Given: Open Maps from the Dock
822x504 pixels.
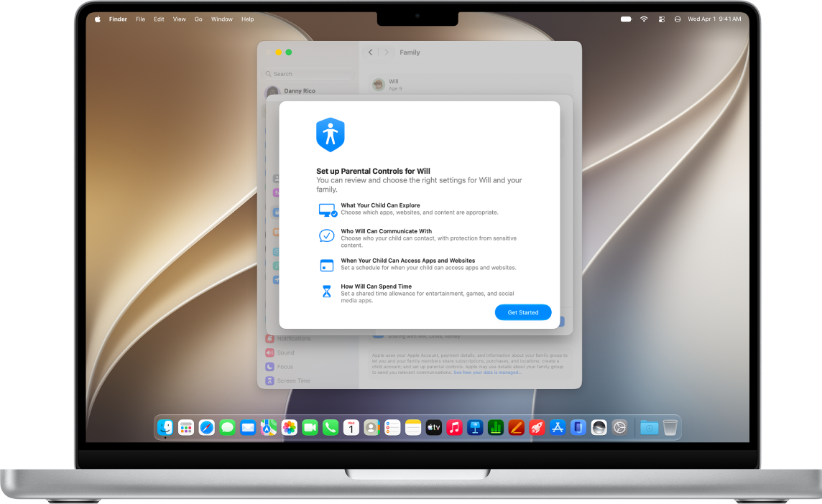Looking at the screenshot, I should point(269,427).
